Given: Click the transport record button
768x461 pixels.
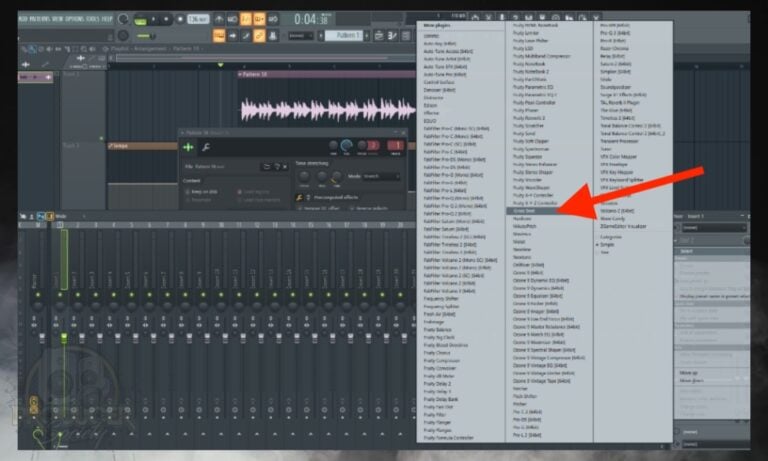Looking at the screenshot, I should click(x=180, y=19).
